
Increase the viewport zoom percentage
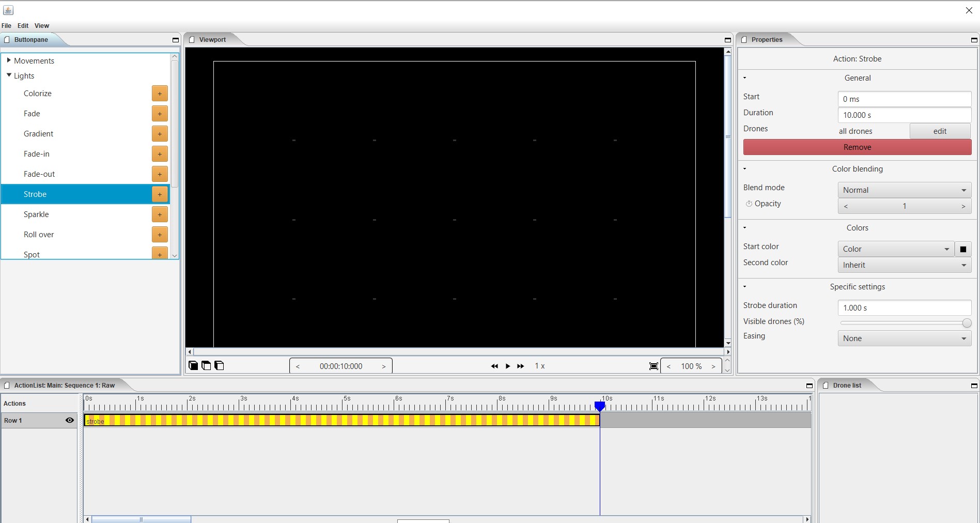(713, 366)
